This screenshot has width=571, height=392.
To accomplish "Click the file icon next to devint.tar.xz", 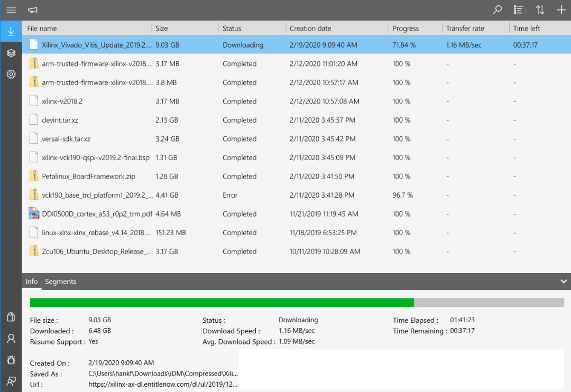I will tap(34, 120).
